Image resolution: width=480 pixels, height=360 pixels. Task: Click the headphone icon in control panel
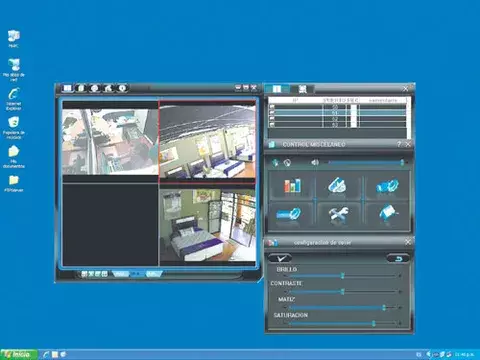(287, 162)
